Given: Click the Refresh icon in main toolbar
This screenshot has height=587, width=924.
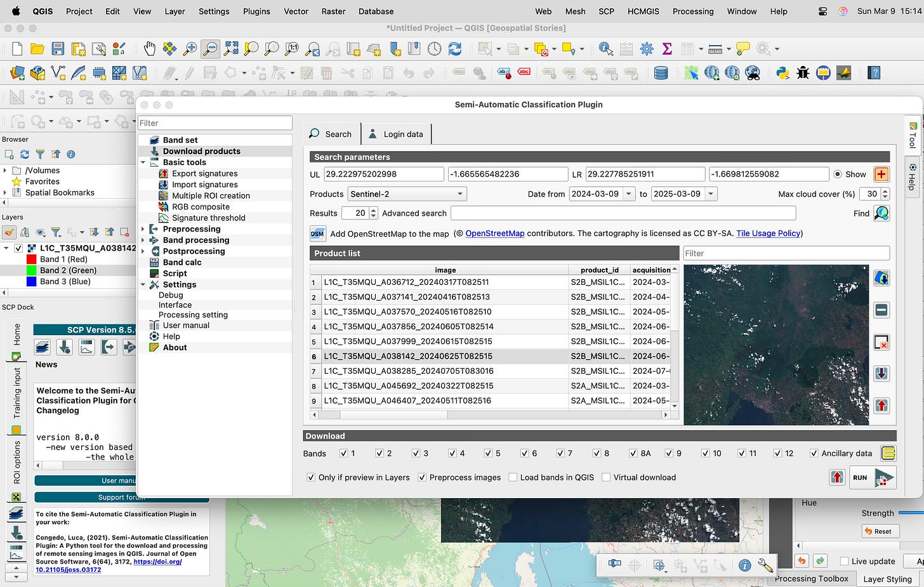Looking at the screenshot, I should click(454, 49).
